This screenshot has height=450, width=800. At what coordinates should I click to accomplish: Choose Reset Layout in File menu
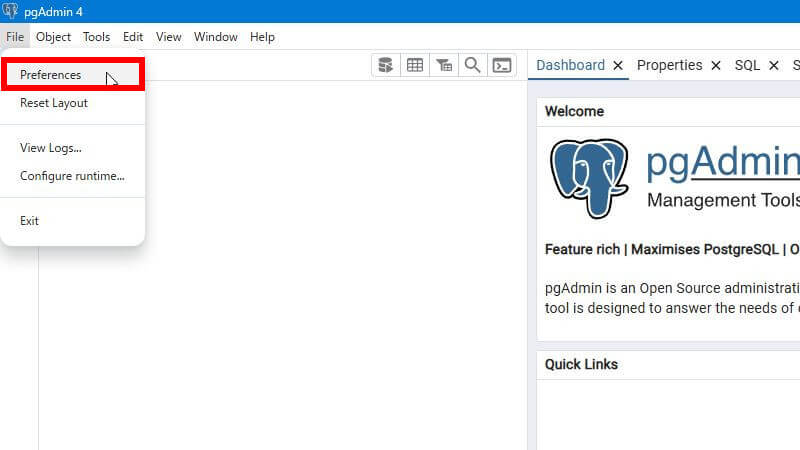click(x=73, y=103)
